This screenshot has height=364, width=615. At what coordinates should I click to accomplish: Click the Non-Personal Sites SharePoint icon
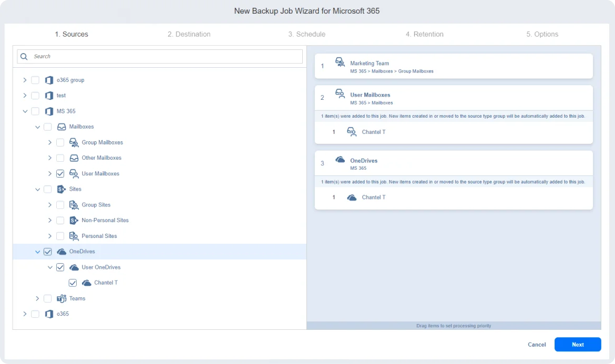(x=74, y=220)
